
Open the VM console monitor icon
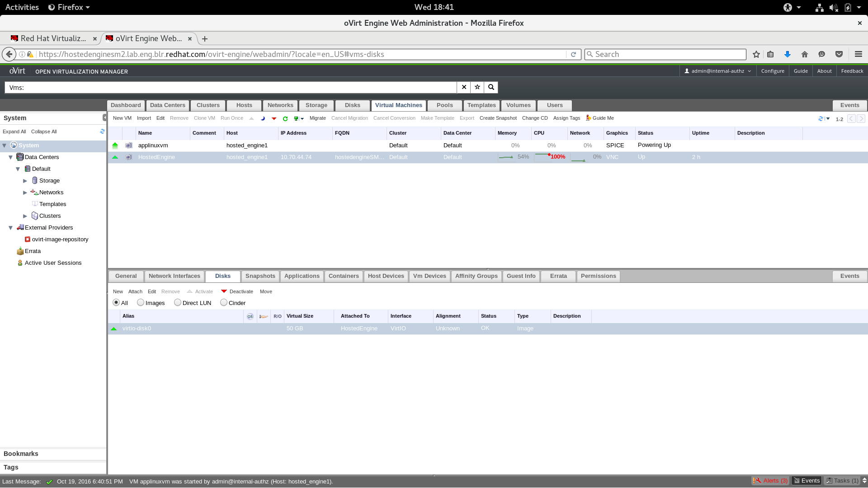point(297,118)
